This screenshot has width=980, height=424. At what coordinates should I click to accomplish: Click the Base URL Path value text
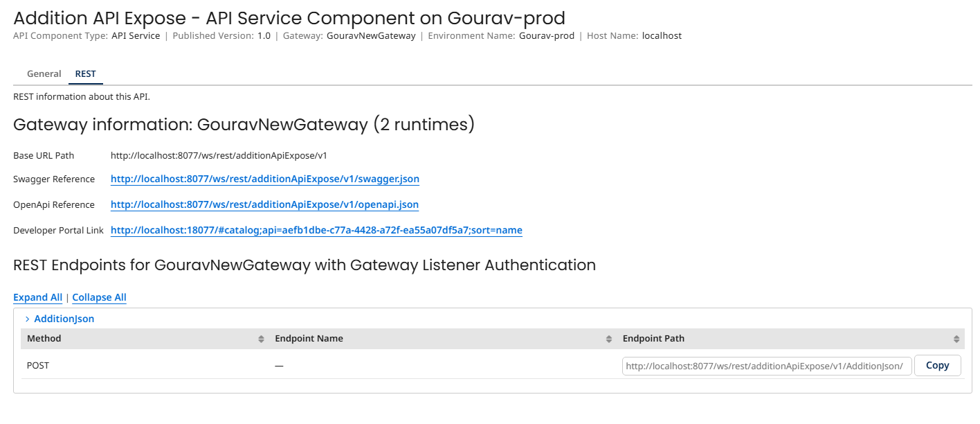(219, 155)
